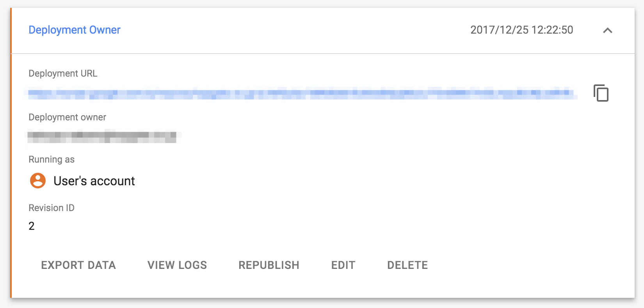Click the card's orange left border stripe
644x308 pixels.
coord(11,153)
